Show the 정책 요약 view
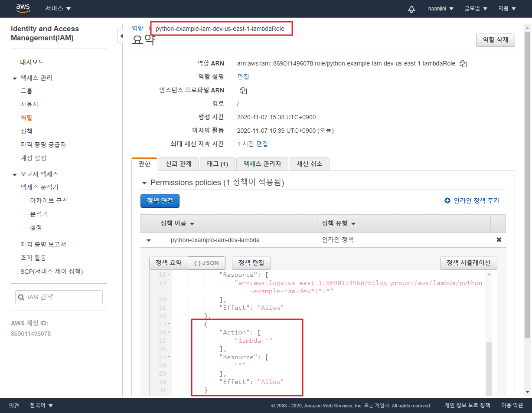532x413 pixels. click(169, 263)
